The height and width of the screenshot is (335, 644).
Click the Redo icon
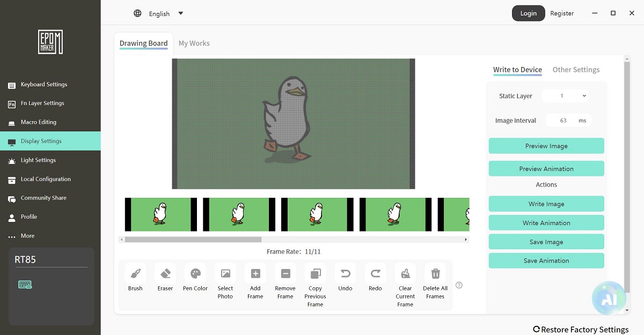click(375, 274)
